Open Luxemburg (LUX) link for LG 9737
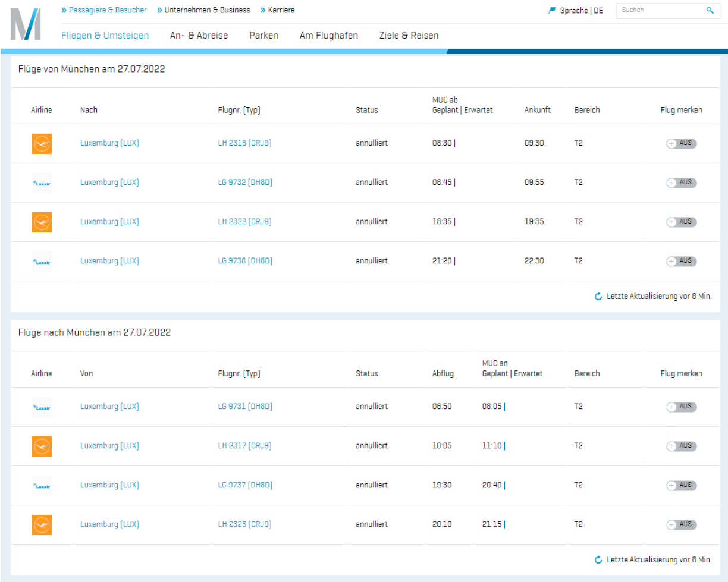Image resolution: width=728 pixels, height=582 pixels. (109, 485)
